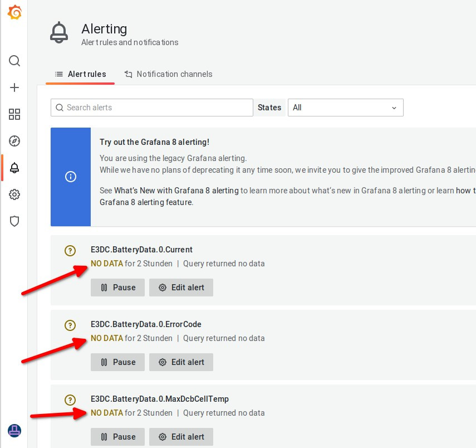Open the E3DC.BatteryData.0.MaxDcbCellTemp alert title
The width and height of the screenshot is (476, 448).
pos(160,399)
